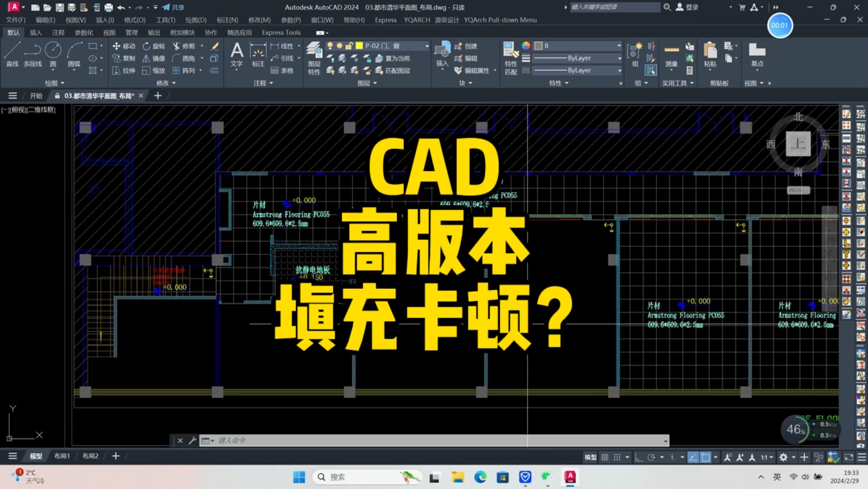This screenshot has height=489, width=868.
Task: Click the 上 face of ViewCube
Action: (798, 144)
